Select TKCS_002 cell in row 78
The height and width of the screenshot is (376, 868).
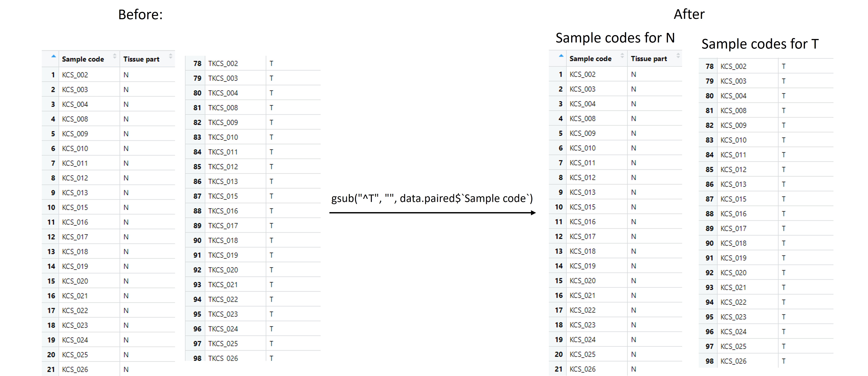[x=223, y=63]
